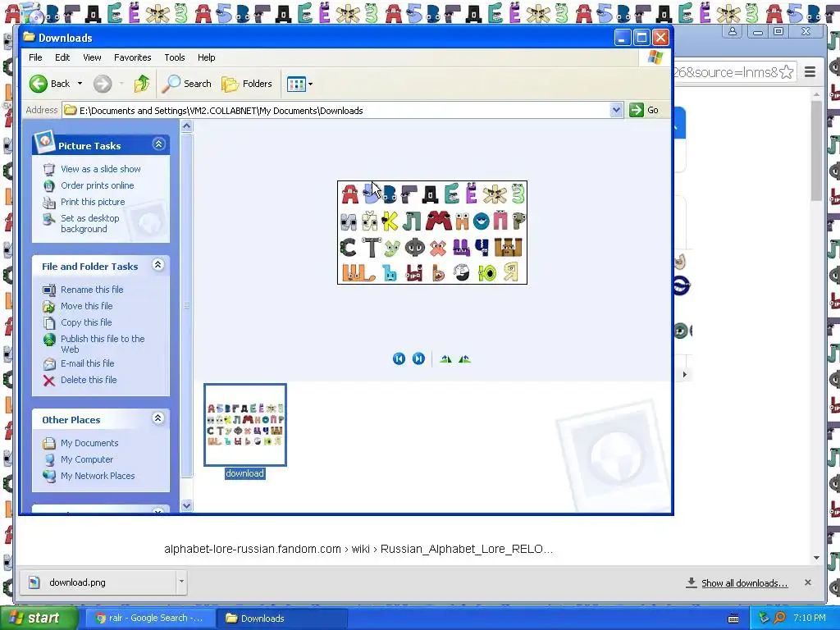Open My Network Places link
This screenshot has width=840, height=630.
point(98,476)
